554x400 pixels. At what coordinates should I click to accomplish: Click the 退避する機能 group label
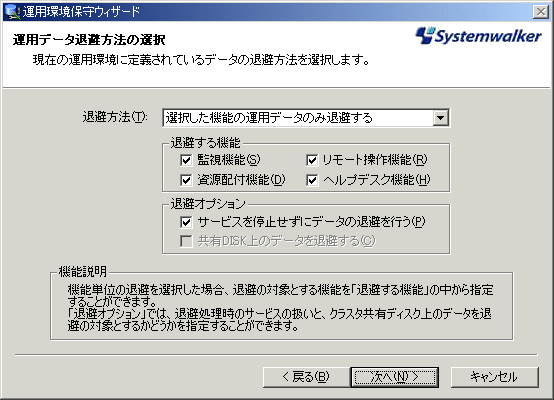pyautogui.click(x=205, y=143)
